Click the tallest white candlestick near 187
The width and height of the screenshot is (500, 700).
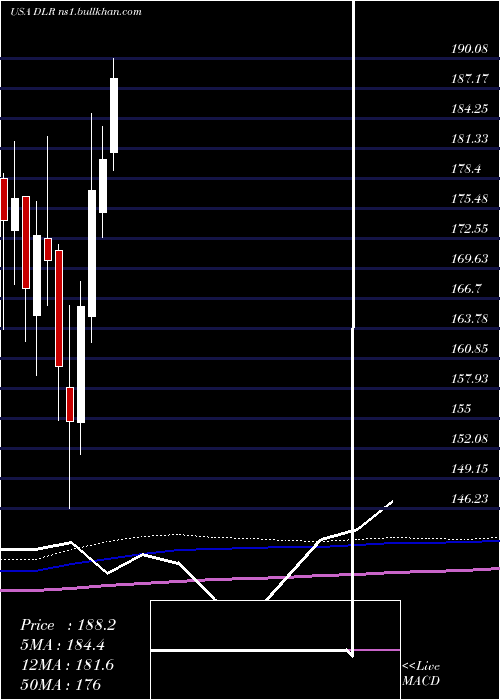(114, 116)
